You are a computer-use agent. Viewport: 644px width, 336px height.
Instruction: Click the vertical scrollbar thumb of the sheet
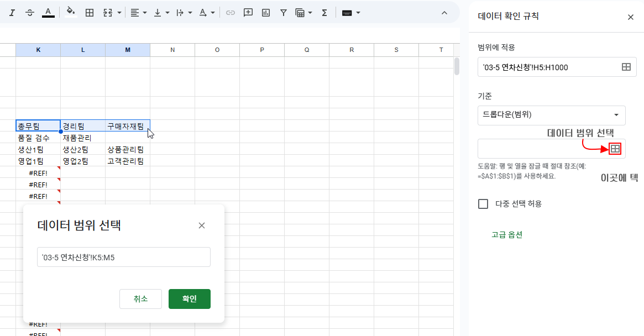pyautogui.click(x=457, y=66)
